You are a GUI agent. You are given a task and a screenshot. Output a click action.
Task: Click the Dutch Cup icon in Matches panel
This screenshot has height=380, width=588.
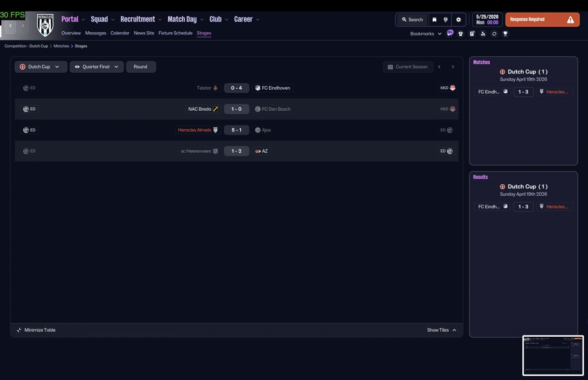point(502,72)
